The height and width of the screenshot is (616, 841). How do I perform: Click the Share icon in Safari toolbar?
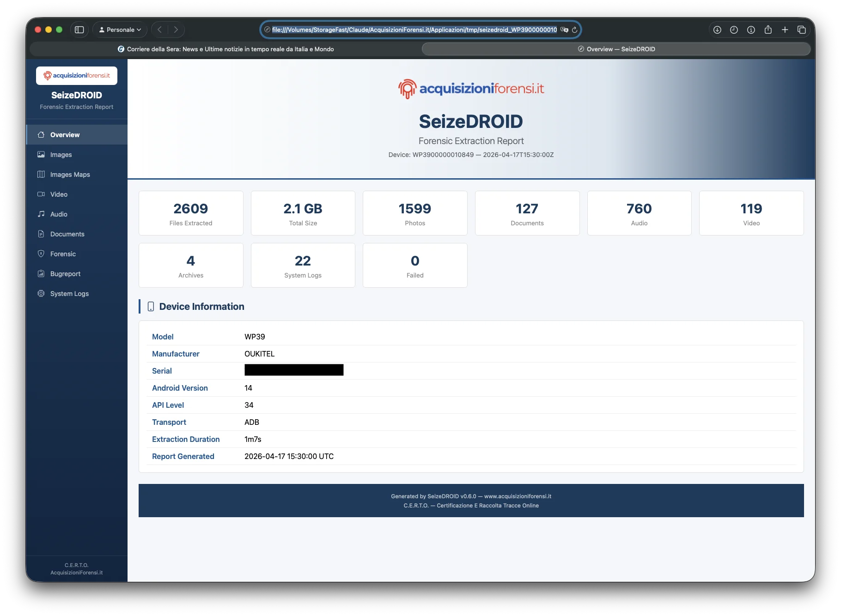[768, 30]
